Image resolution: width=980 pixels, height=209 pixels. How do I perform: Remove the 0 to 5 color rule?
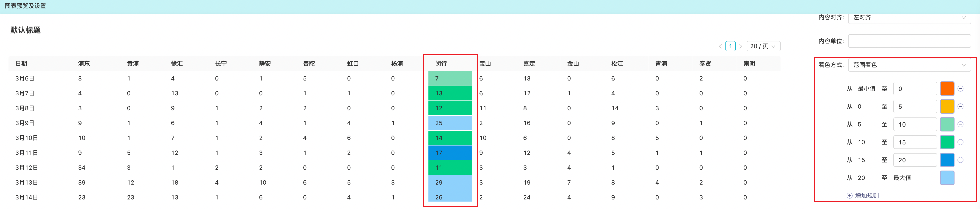pyautogui.click(x=960, y=107)
